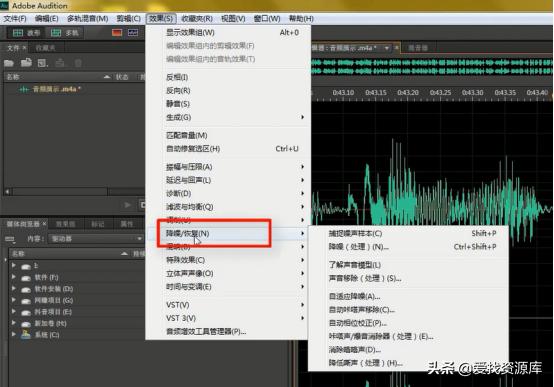Toggle the spectral frequency display icon

point(117,33)
